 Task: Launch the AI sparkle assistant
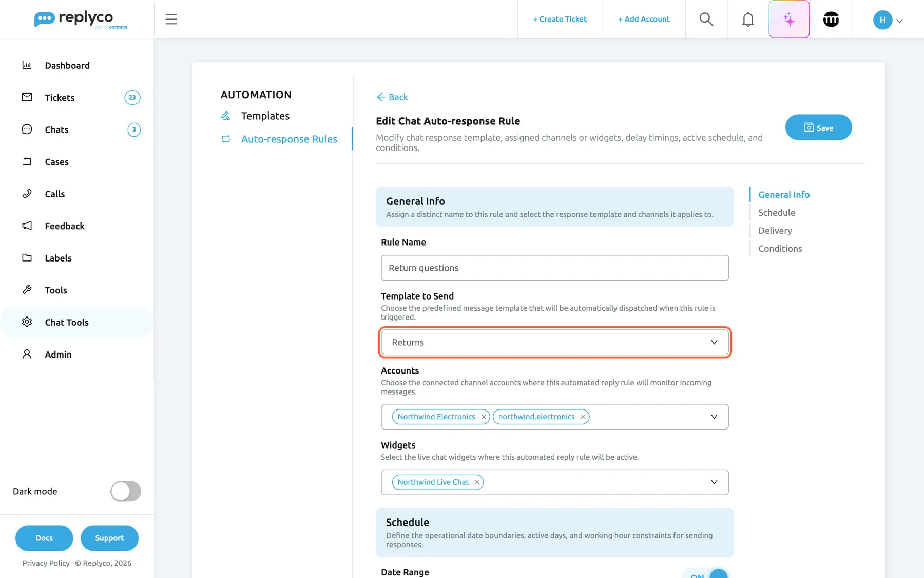pyautogui.click(x=789, y=19)
